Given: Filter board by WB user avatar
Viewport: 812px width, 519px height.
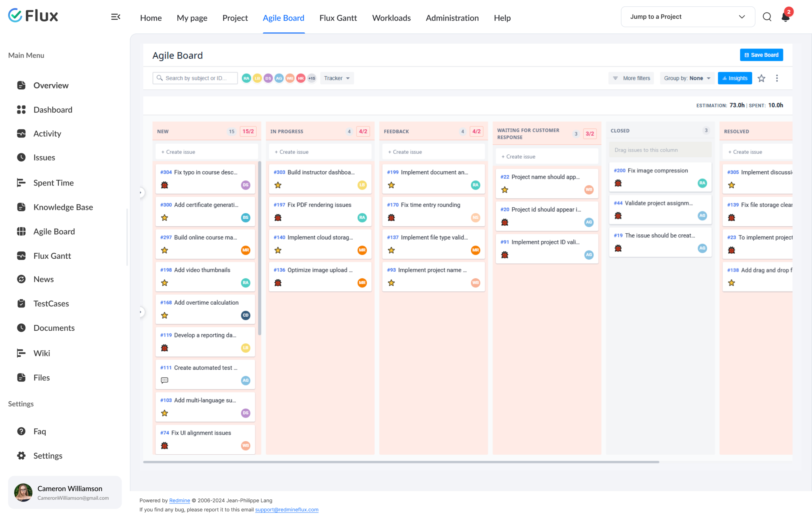Looking at the screenshot, I should click(290, 78).
